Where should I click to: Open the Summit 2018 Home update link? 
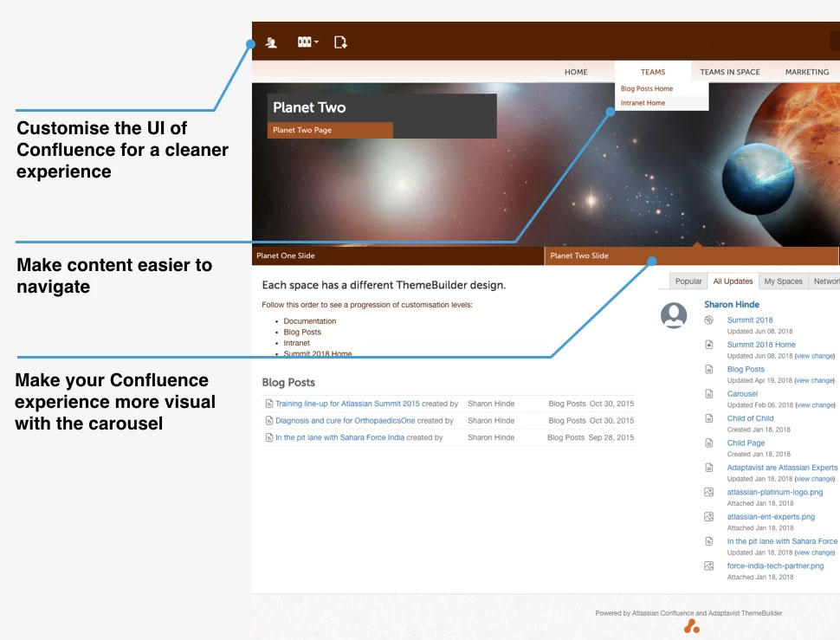coord(760,345)
